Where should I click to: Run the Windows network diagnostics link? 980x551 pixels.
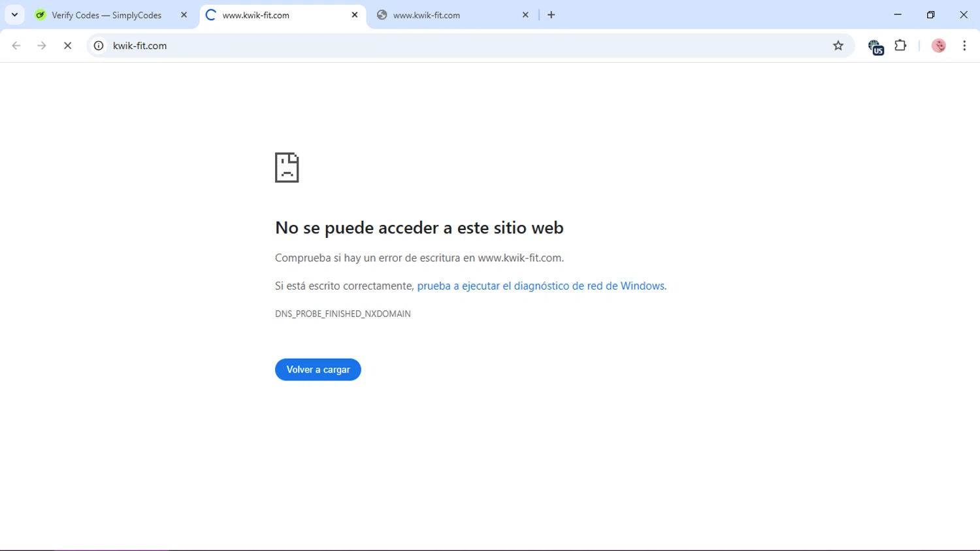542,286
